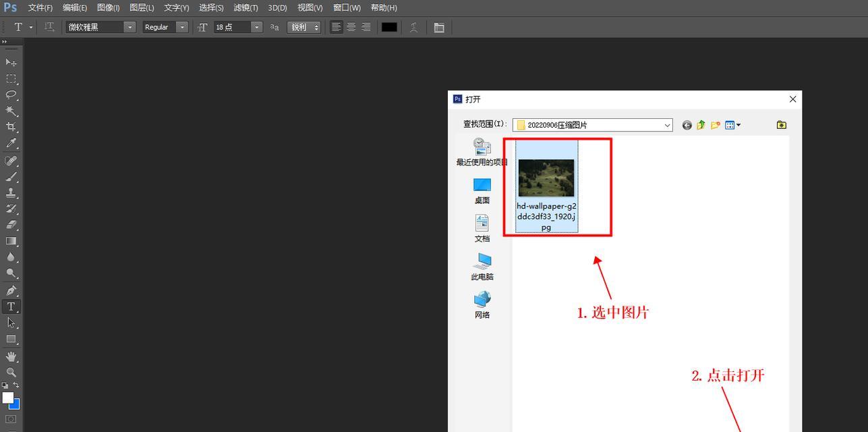Center text alignment
This screenshot has height=432, width=868.
pyautogui.click(x=351, y=27)
